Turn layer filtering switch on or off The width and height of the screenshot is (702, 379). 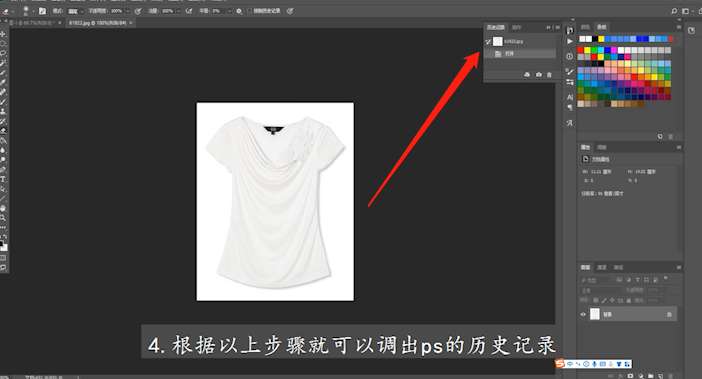click(666, 278)
